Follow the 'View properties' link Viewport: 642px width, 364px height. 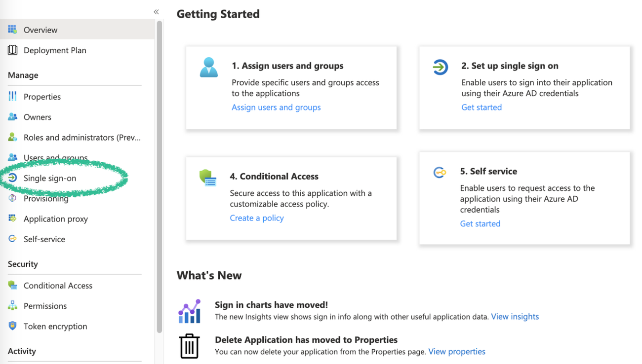457,352
